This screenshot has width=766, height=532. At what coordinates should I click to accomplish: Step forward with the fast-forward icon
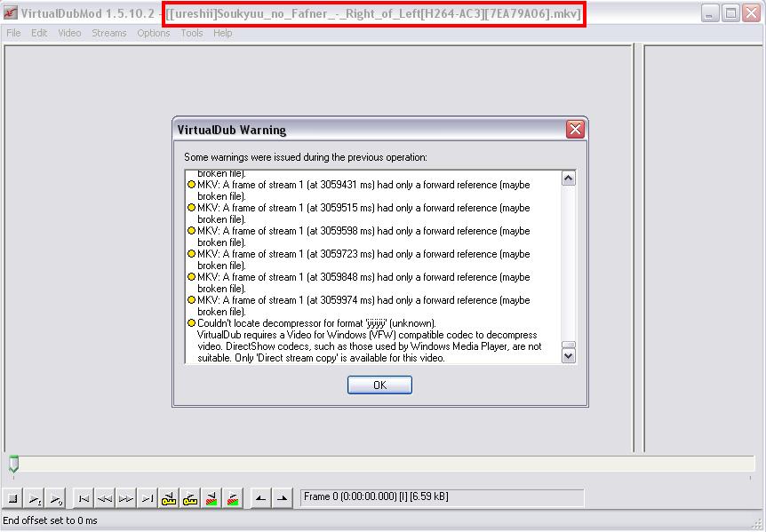tap(126, 498)
